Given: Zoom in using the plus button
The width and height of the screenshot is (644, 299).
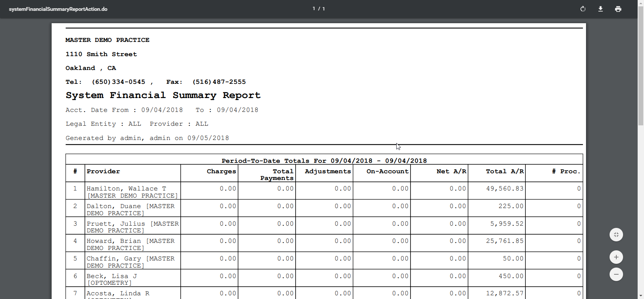Looking at the screenshot, I should pyautogui.click(x=616, y=257).
